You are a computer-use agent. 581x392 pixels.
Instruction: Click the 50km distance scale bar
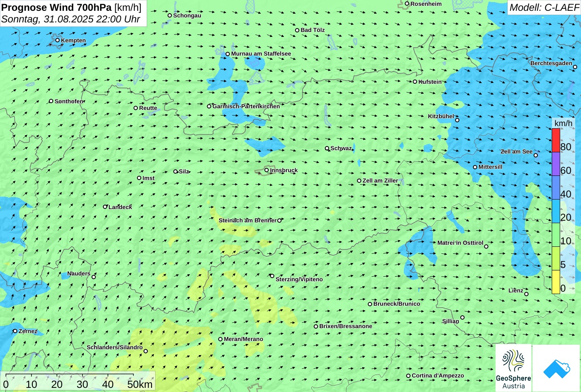point(70,375)
